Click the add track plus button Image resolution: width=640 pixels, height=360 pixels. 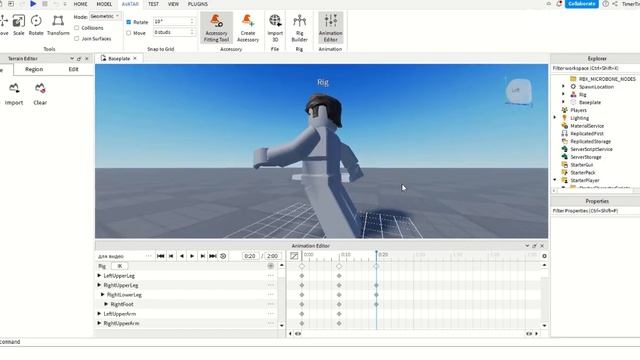point(271,266)
